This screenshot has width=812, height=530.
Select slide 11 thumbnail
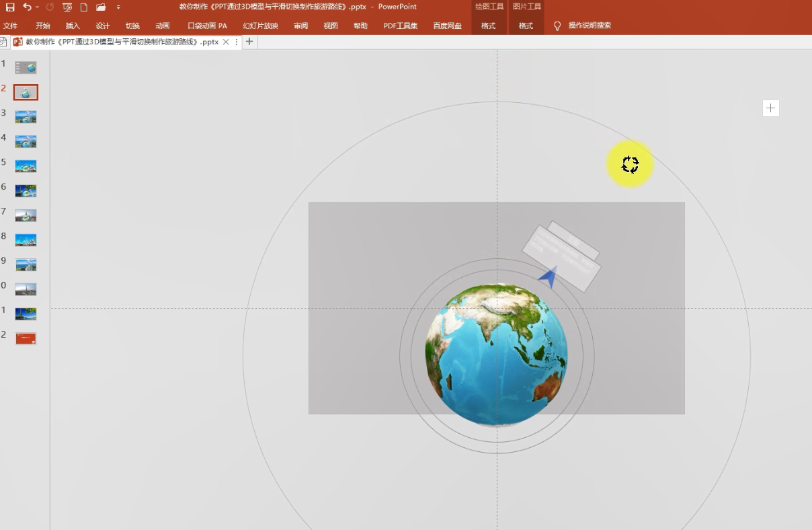click(26, 314)
